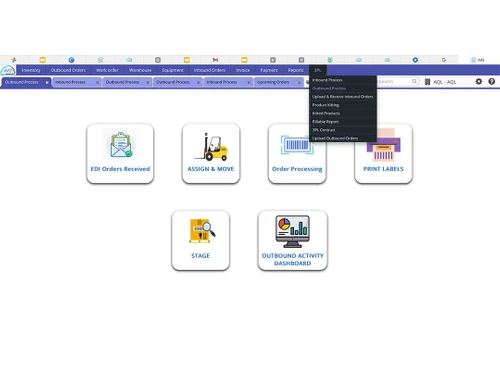Viewport: 500px width, 375px height.
Task: Open the ASSIGN & MOVE forklift tile
Action: 211,153
